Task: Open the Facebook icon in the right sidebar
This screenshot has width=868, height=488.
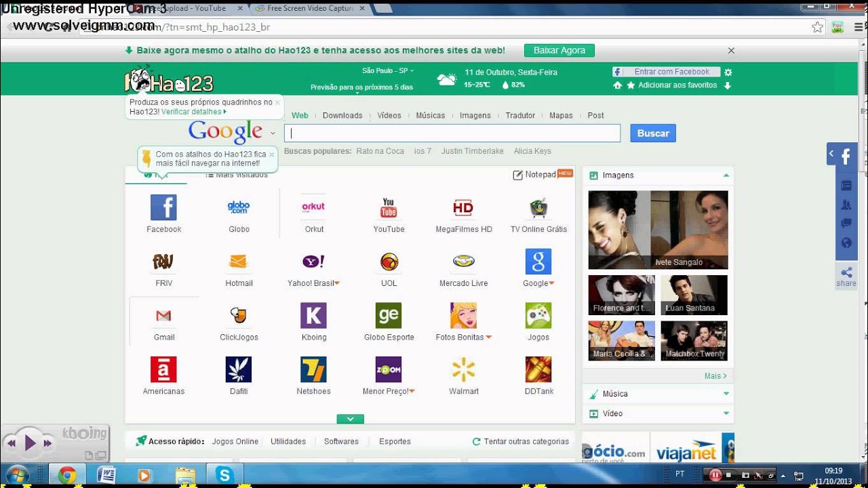Action: point(846,157)
